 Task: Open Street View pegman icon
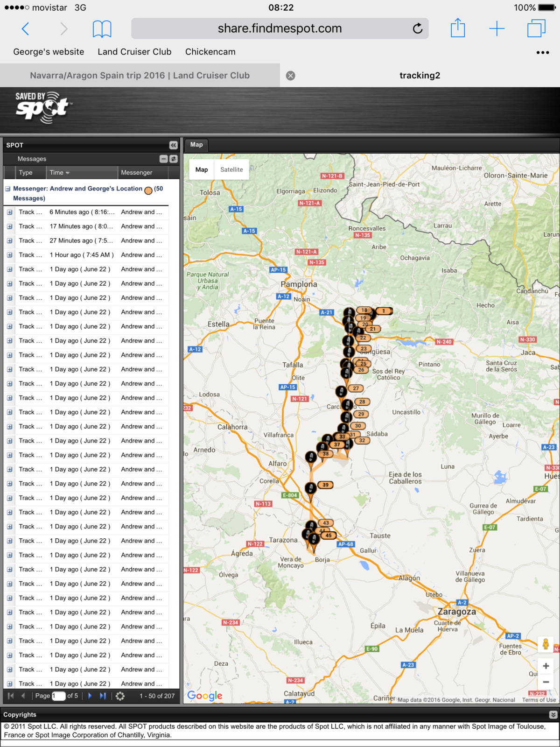(546, 644)
